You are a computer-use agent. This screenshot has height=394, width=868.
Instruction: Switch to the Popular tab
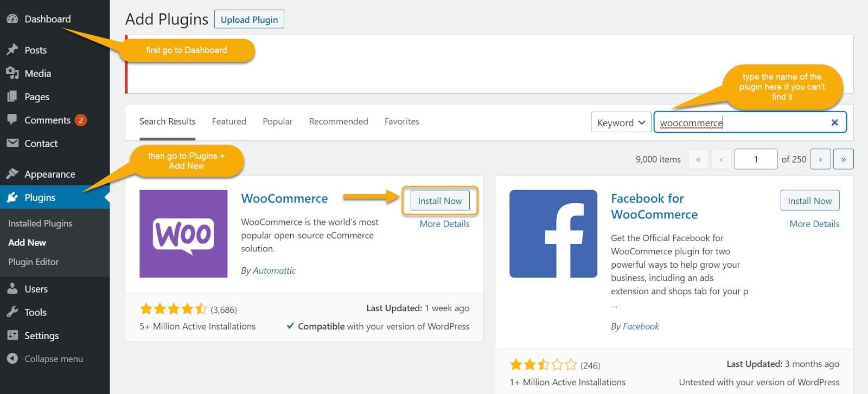pos(277,121)
